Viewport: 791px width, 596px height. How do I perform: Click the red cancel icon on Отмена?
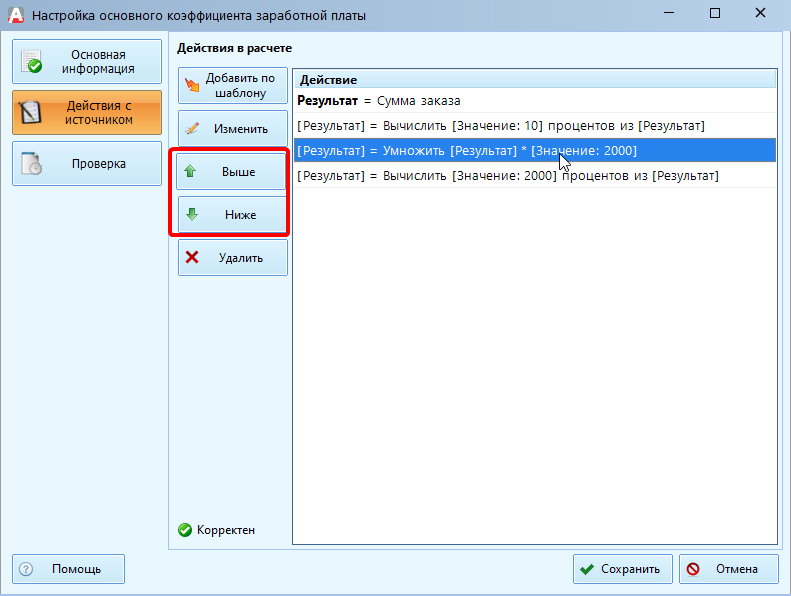pos(693,569)
